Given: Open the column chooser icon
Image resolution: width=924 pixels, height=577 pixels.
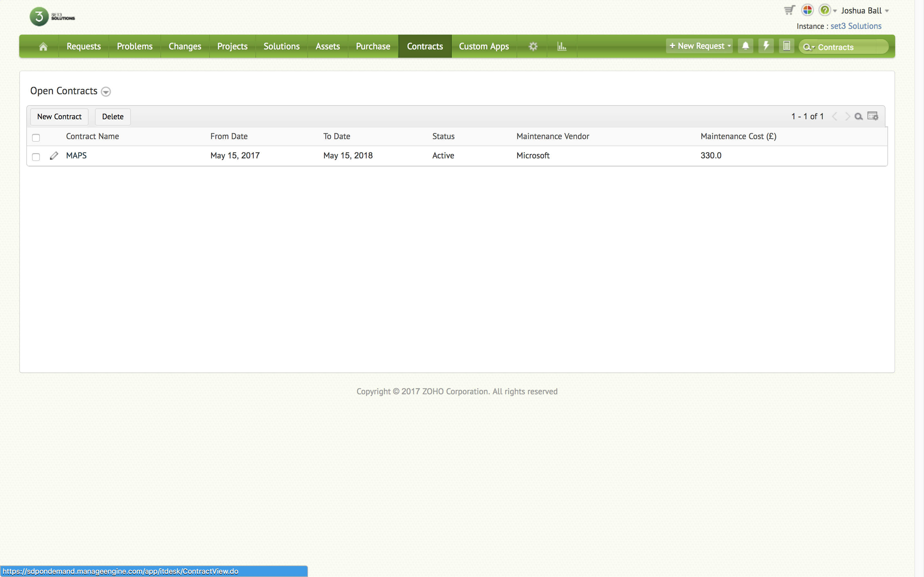Looking at the screenshot, I should (x=872, y=116).
